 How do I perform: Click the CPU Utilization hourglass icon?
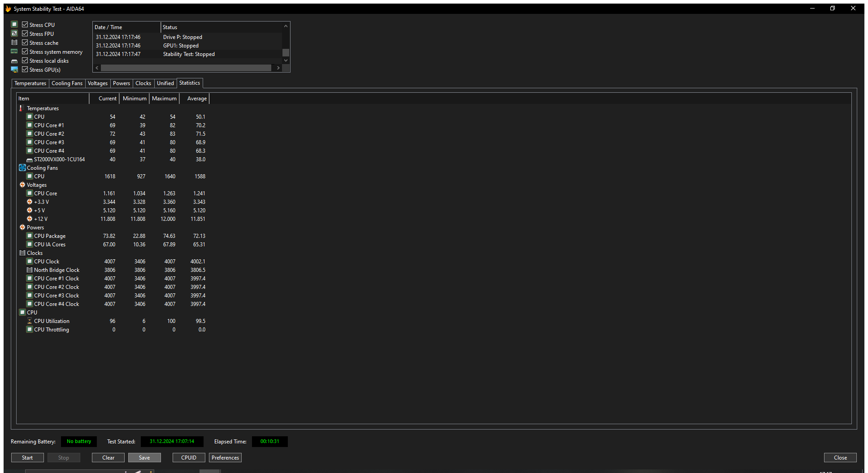coord(30,321)
